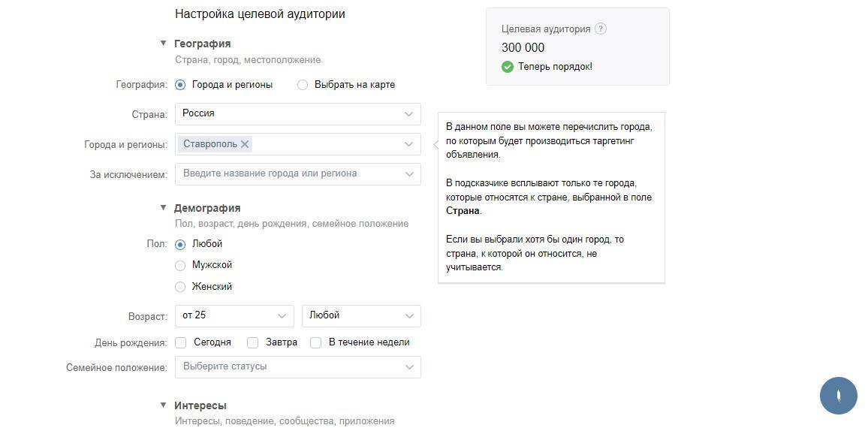Open the Страна dropdown showing Россия

point(297,114)
